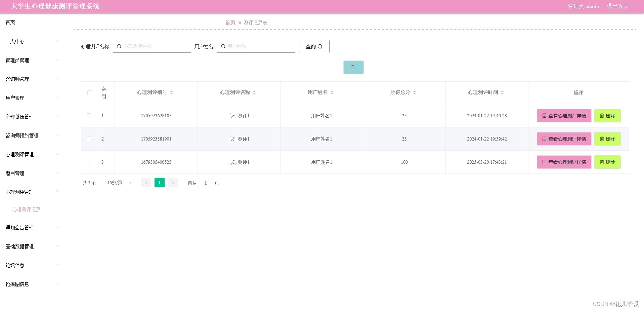Click 管理员 admin in the header
Image resolution: width=644 pixels, height=310 pixels.
tap(583, 6)
